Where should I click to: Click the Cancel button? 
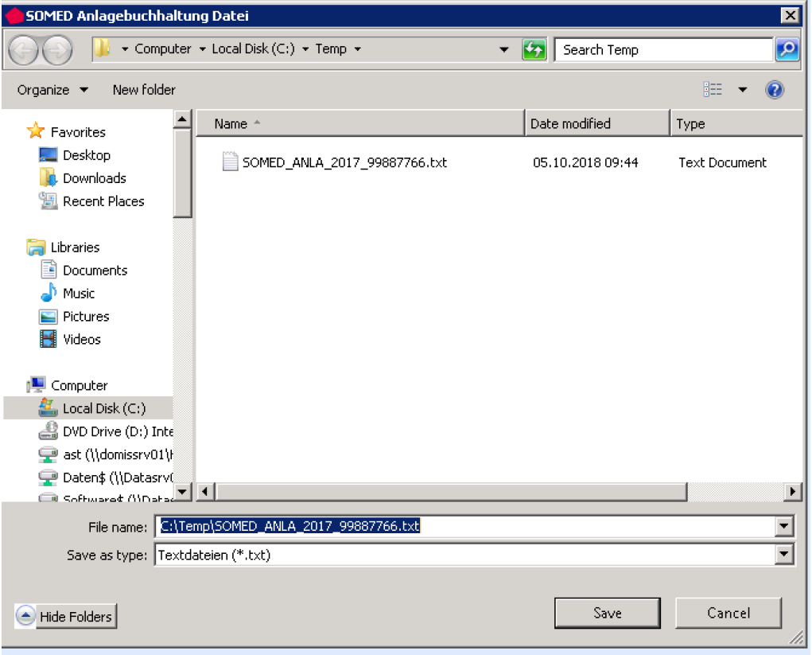pos(728,613)
